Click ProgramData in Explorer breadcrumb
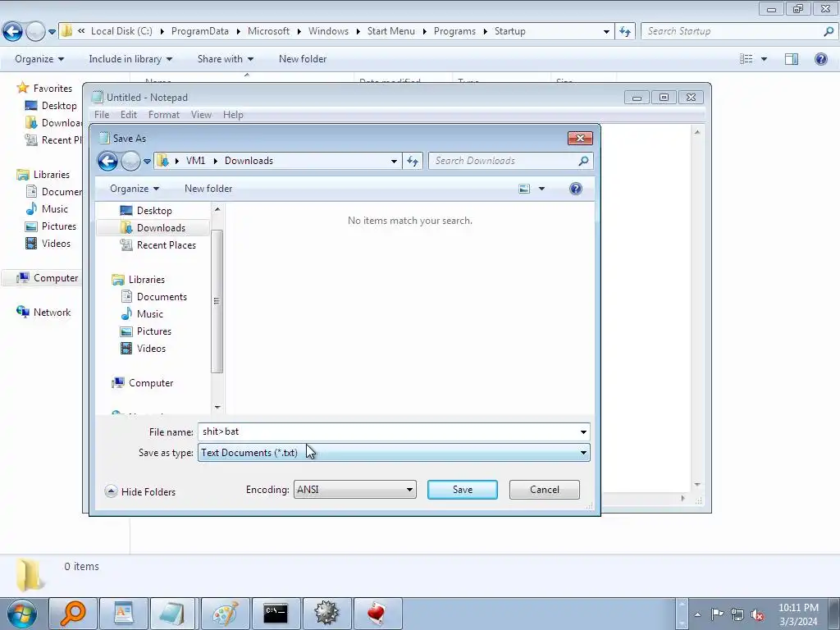The image size is (840, 630). (x=200, y=31)
